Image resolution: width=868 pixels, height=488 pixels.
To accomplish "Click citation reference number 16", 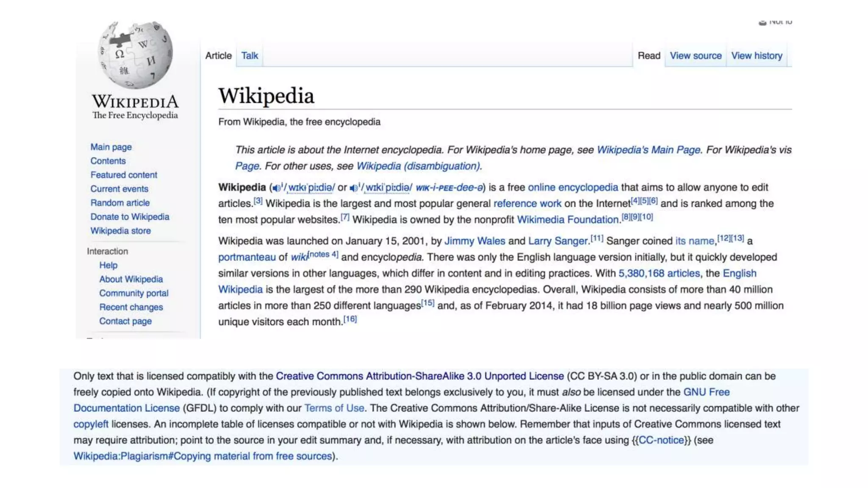I will [350, 319].
